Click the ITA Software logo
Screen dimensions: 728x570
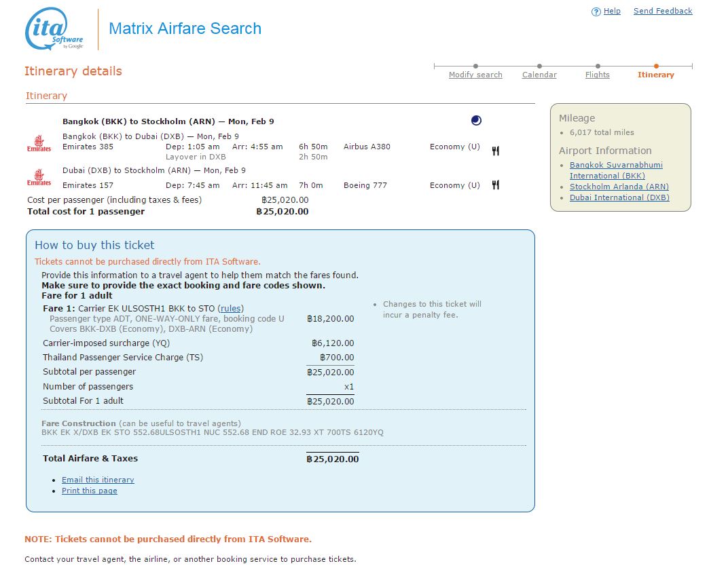(55, 29)
